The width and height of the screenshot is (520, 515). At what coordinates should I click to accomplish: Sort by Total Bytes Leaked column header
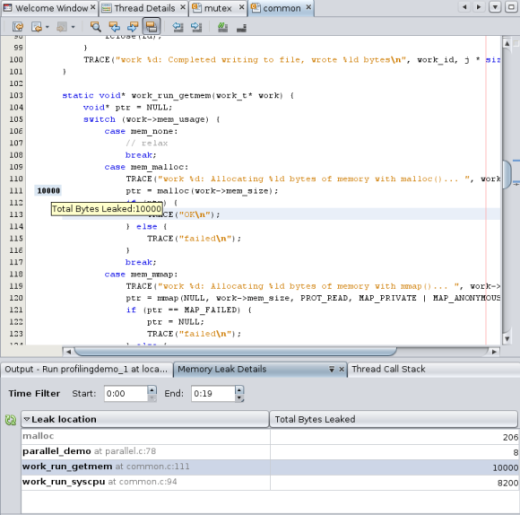(394, 419)
